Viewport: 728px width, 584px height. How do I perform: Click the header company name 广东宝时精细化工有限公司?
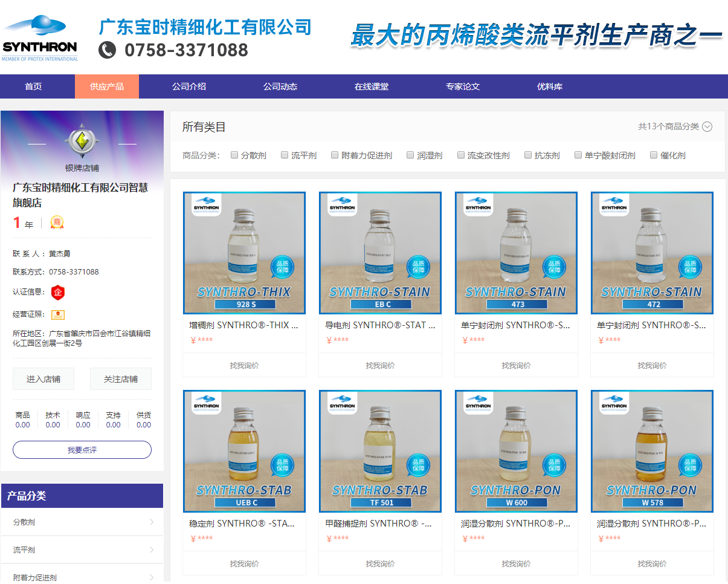[x=205, y=27]
